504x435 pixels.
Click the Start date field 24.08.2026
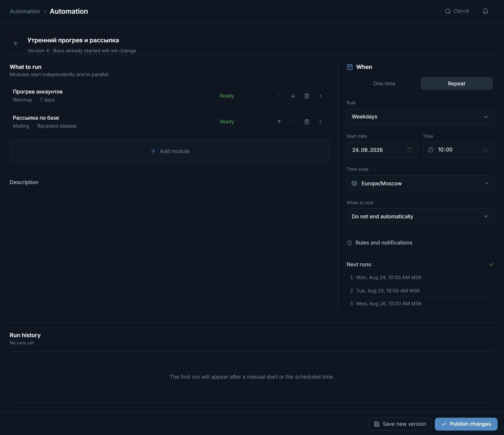(382, 150)
